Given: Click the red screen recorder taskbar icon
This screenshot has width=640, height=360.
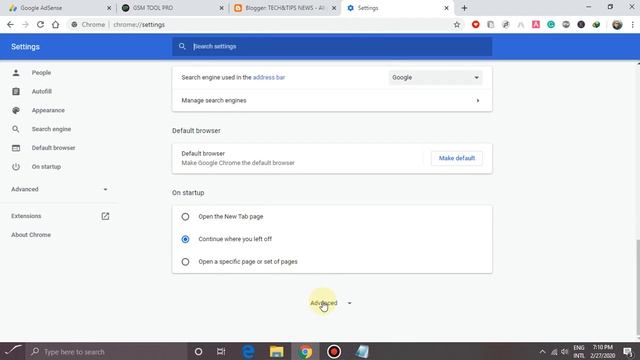Looking at the screenshot, I should (x=334, y=351).
